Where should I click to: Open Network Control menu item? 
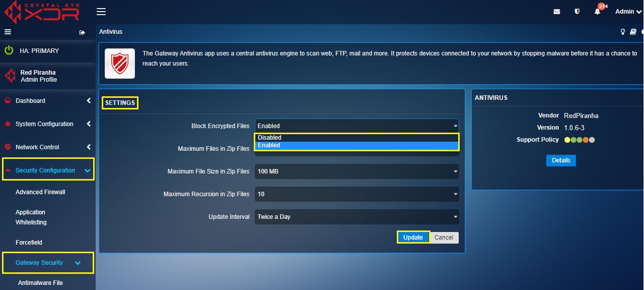(37, 147)
